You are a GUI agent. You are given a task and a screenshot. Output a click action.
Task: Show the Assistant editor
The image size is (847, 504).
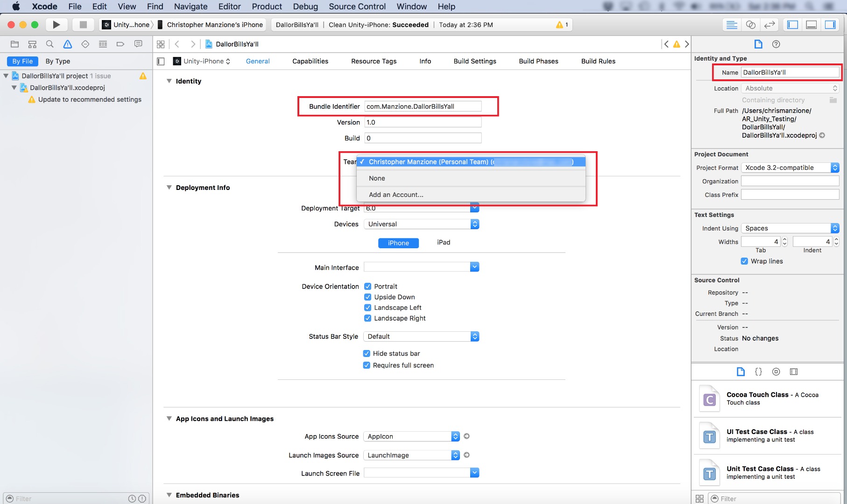(x=751, y=25)
